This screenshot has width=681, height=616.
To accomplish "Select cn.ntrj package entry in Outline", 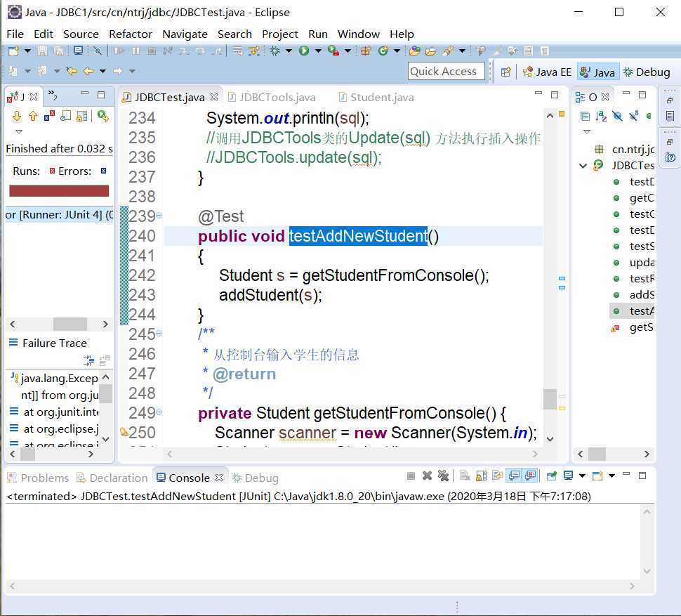I will [624, 150].
